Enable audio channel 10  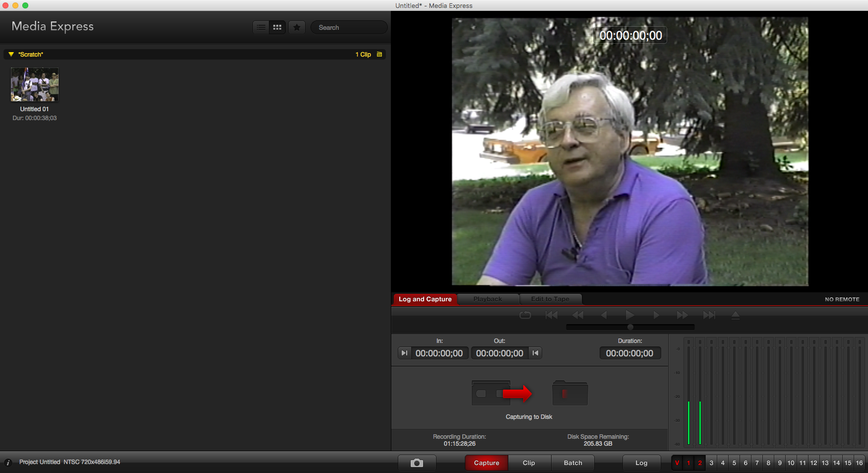tap(791, 463)
